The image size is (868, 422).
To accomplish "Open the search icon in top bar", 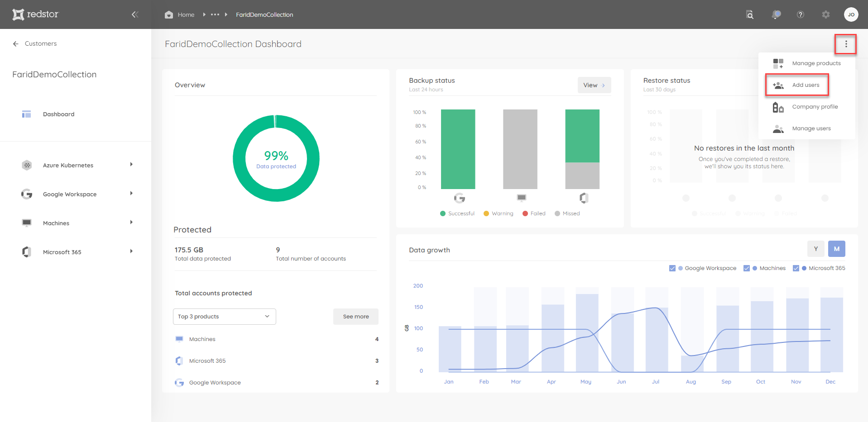I will tap(750, 14).
